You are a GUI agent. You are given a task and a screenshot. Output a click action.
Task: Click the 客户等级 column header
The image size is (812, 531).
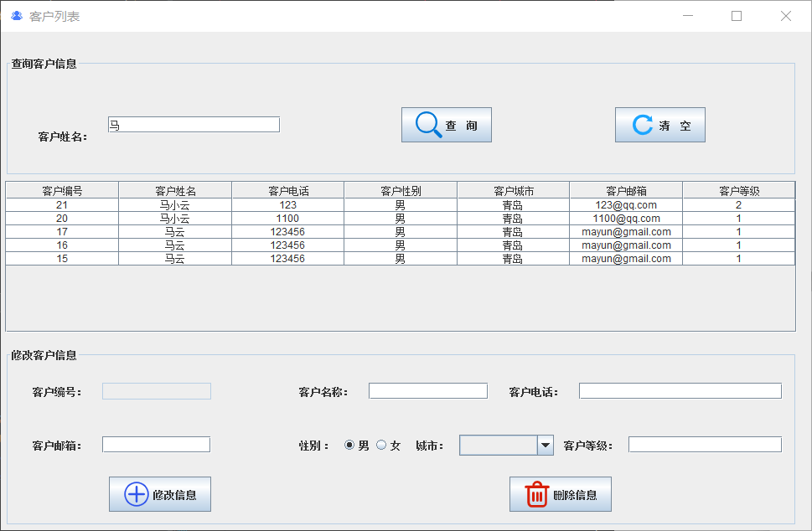[739, 190]
